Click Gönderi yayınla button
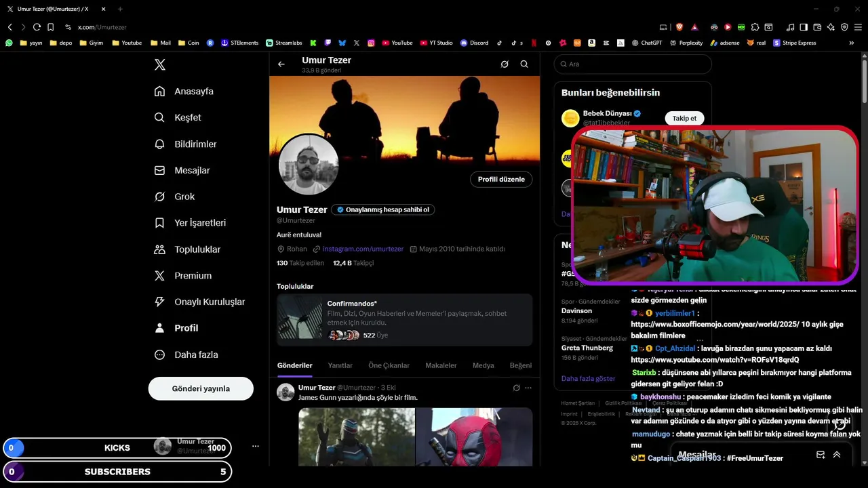This screenshot has width=868, height=488. [x=201, y=388]
